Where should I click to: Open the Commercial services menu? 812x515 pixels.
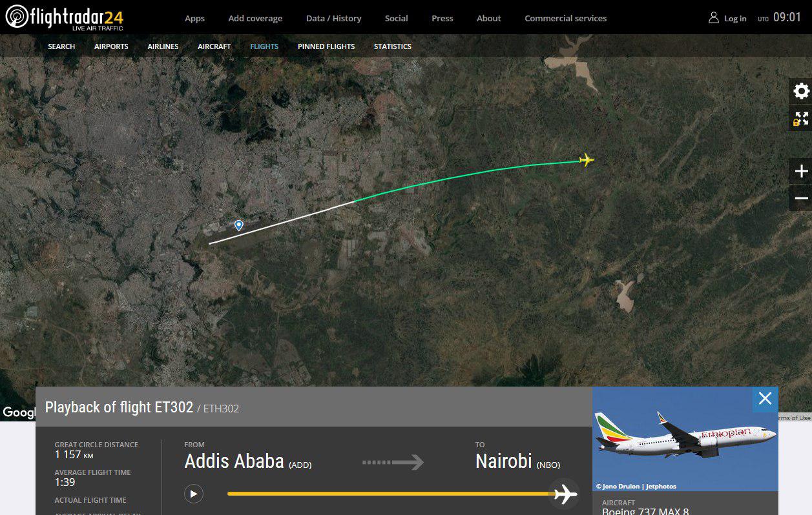(565, 18)
